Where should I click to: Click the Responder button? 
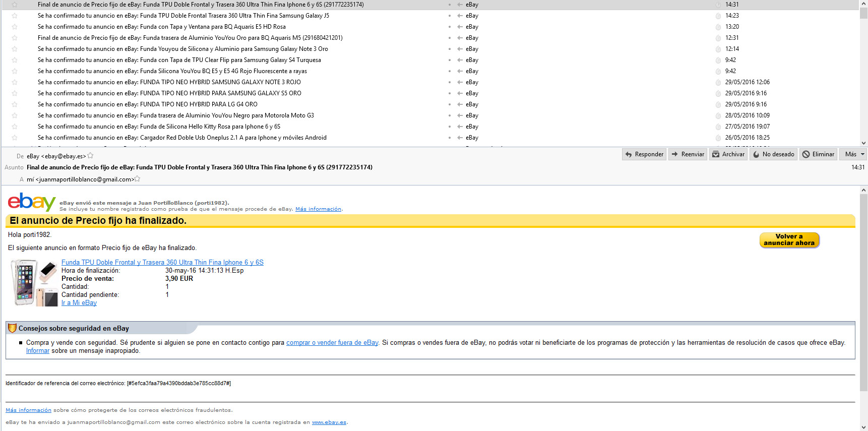[644, 154]
